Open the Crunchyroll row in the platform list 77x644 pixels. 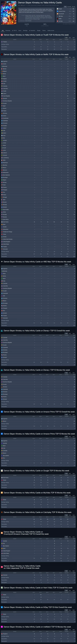tap(66, 14)
